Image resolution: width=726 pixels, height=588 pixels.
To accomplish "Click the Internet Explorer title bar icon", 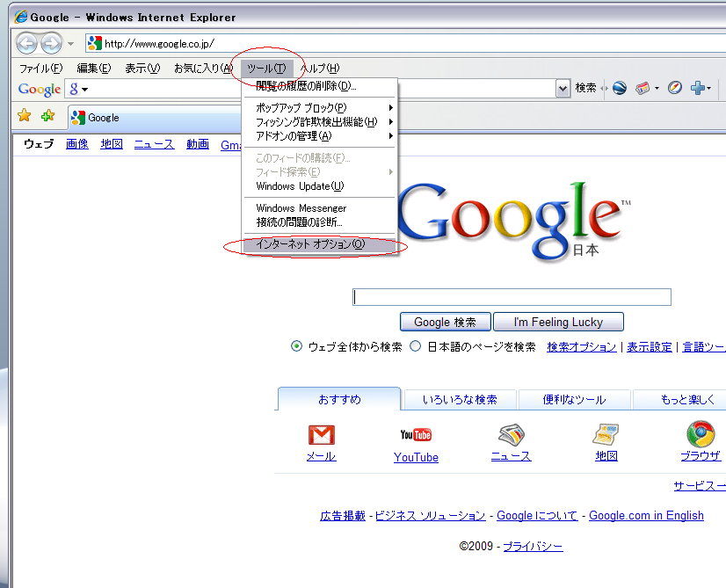I will pos(20,17).
